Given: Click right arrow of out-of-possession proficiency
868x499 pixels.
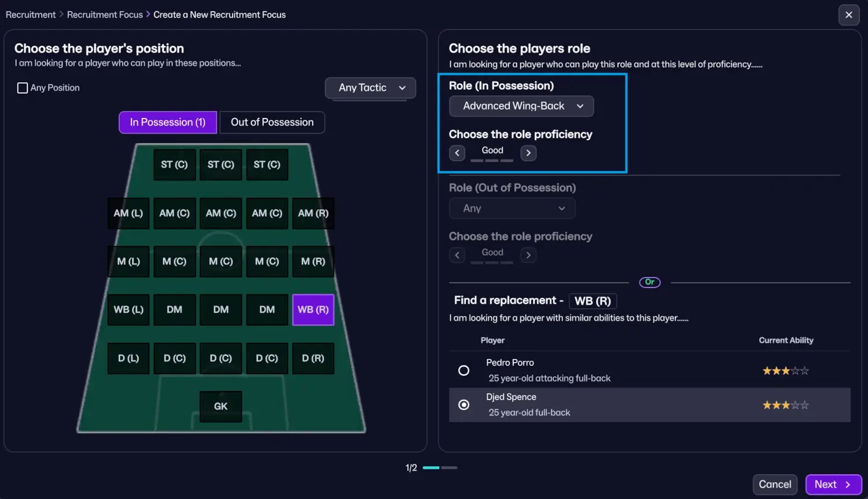Looking at the screenshot, I should point(528,255).
